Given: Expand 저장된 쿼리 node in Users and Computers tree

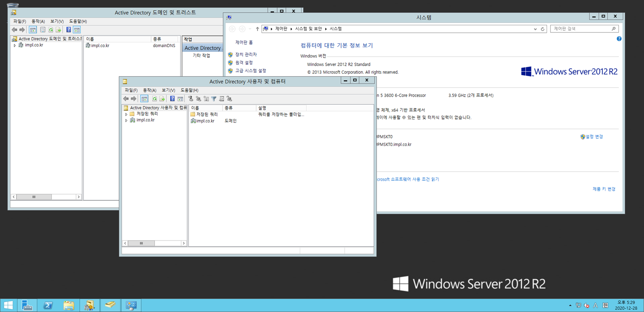Looking at the screenshot, I should (126, 114).
